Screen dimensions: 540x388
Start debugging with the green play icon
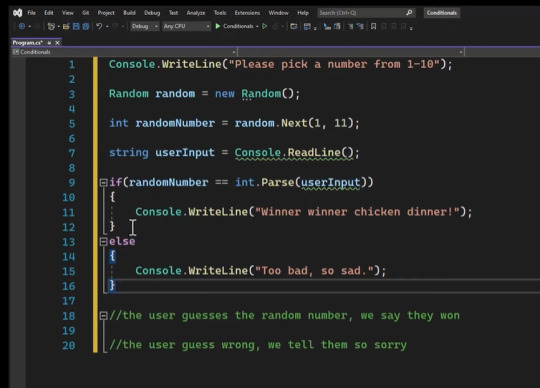pos(218,26)
